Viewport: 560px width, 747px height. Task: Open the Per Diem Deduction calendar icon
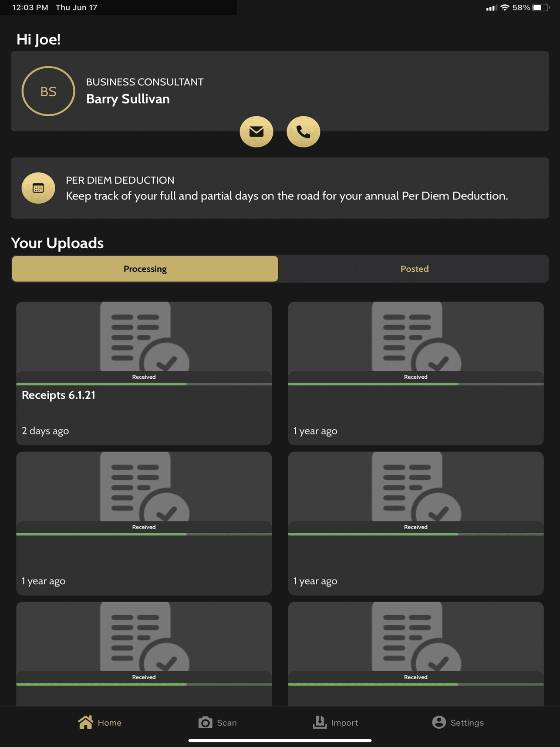pos(38,188)
